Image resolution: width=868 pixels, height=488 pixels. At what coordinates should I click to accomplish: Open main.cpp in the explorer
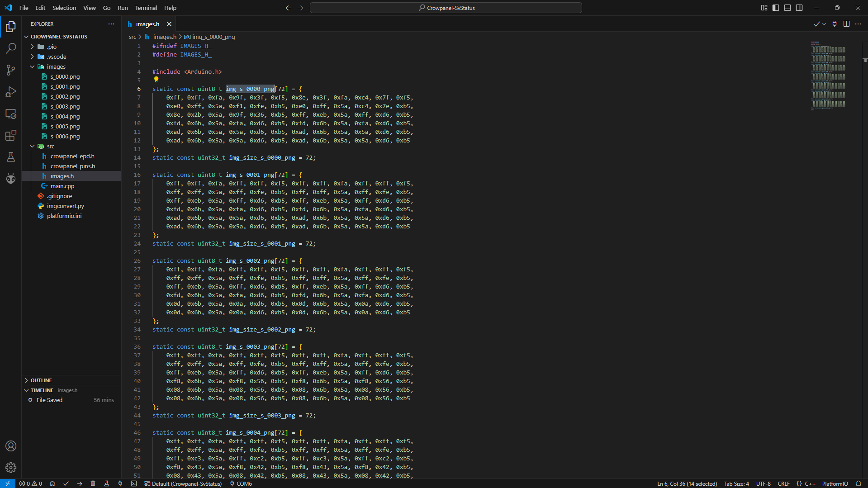62,186
